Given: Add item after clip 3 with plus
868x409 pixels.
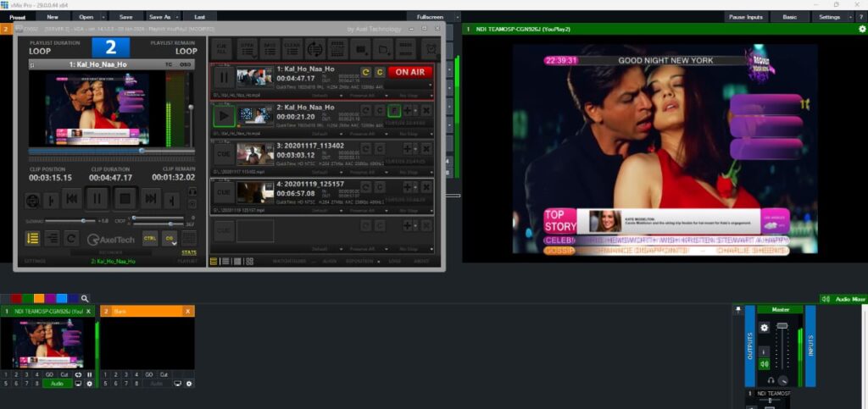Looking at the screenshot, I should 409,148.
